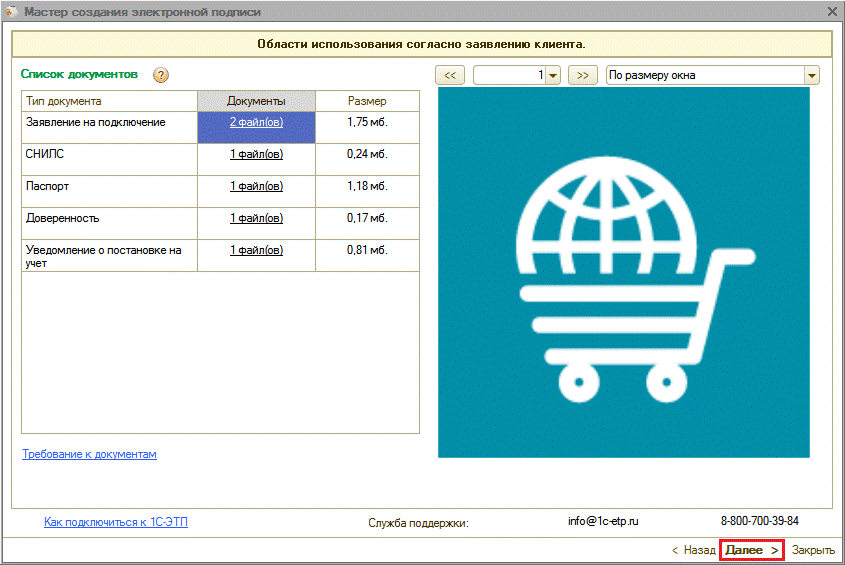This screenshot has height=565, width=845.
Task: Open the 1 файл(ов) link for Уведомление
Action: [x=257, y=250]
